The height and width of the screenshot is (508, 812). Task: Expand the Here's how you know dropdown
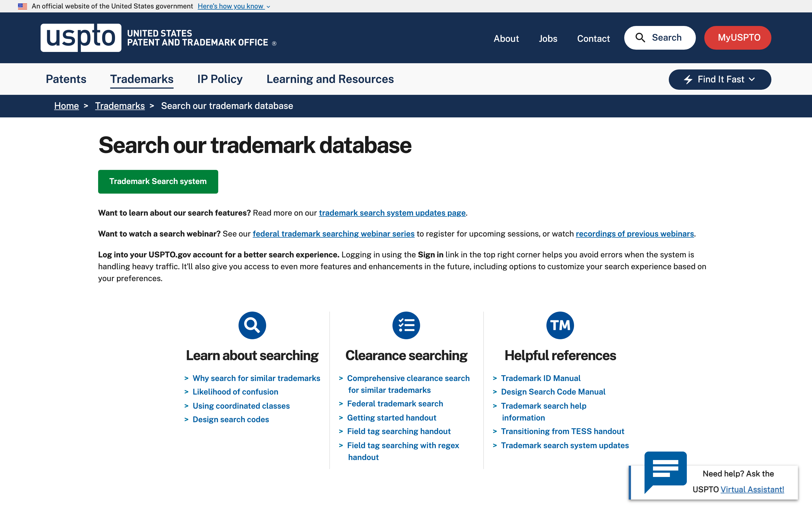pos(234,6)
